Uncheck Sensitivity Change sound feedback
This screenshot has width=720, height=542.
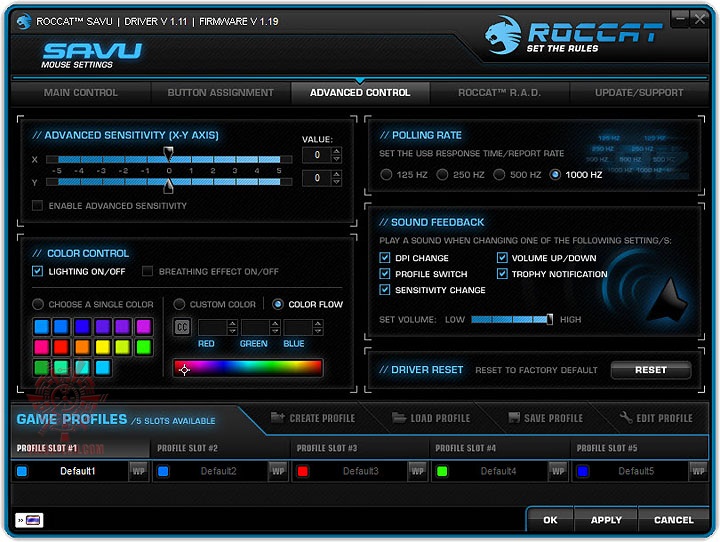385,290
